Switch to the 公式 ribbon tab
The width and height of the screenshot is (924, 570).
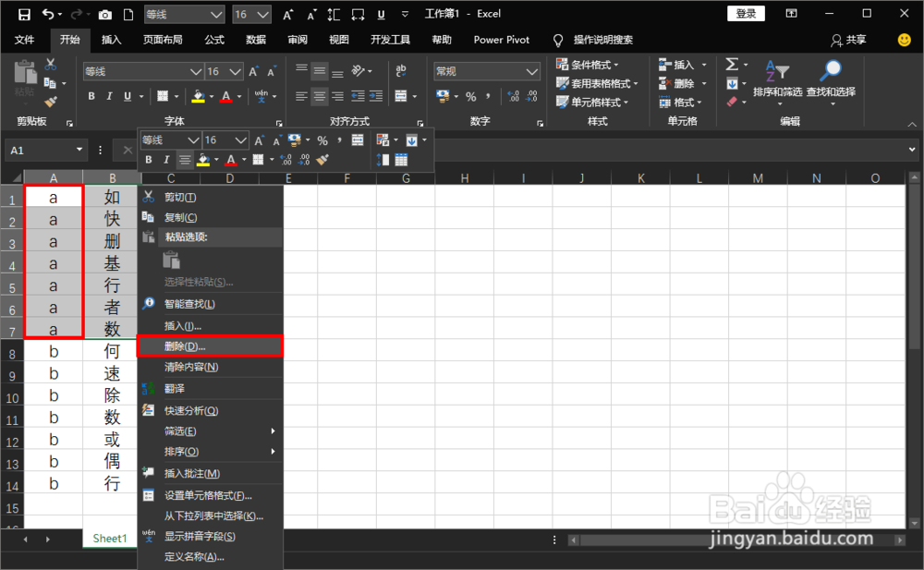214,40
